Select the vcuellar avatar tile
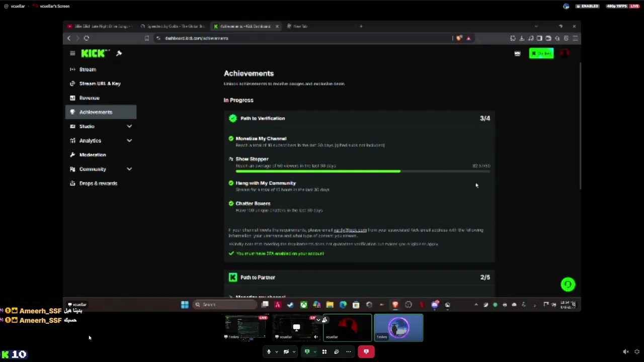The width and height of the screenshot is (644, 362). click(x=348, y=328)
